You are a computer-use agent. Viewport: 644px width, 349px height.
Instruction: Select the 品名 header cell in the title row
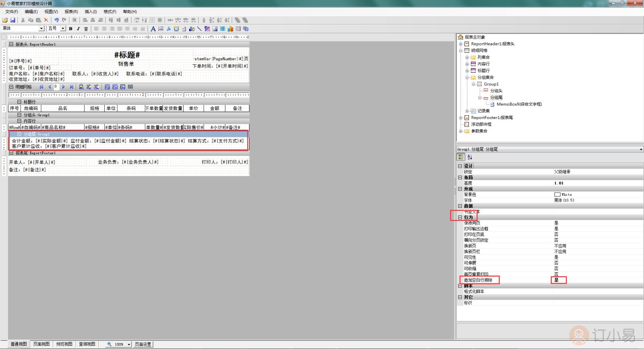pos(63,108)
